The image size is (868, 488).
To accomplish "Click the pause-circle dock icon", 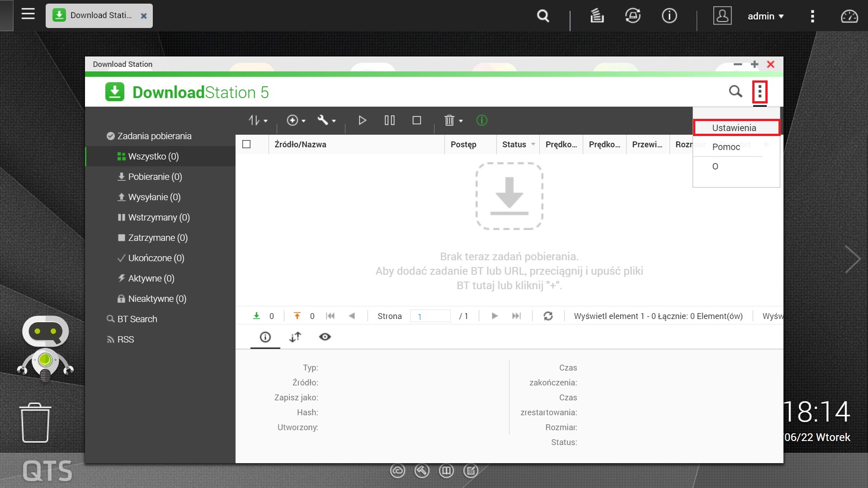I will tap(446, 471).
